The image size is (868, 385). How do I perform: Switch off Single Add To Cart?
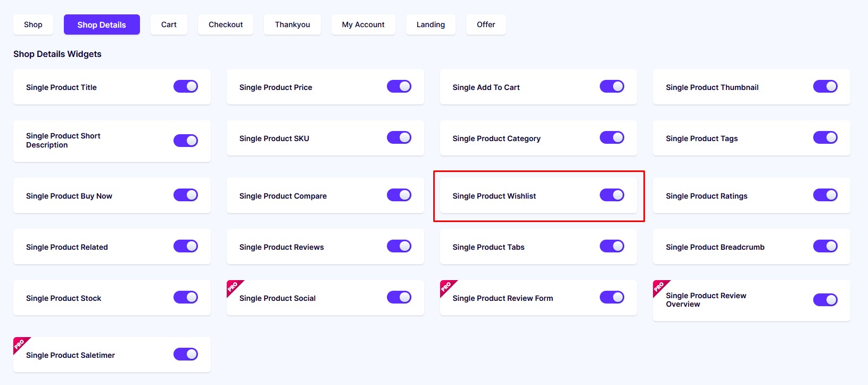click(x=612, y=86)
